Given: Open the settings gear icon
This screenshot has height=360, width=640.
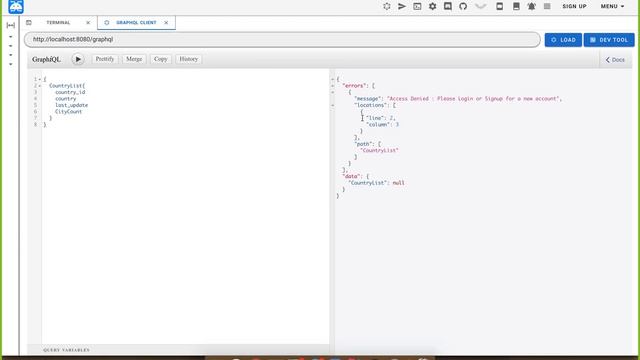Looking at the screenshot, I should pos(432,6).
